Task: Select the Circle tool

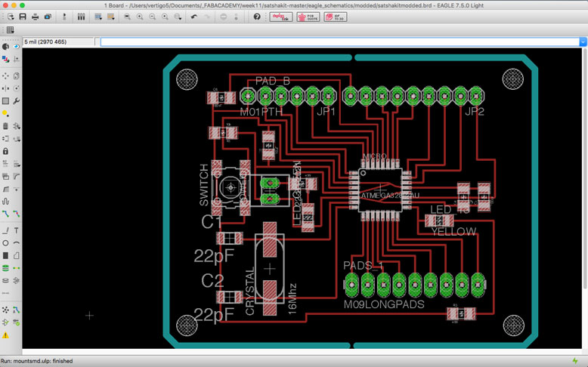Action: pos(5,243)
